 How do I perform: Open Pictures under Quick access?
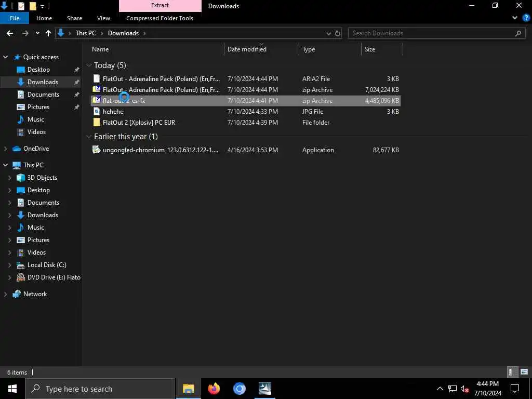[38, 107]
